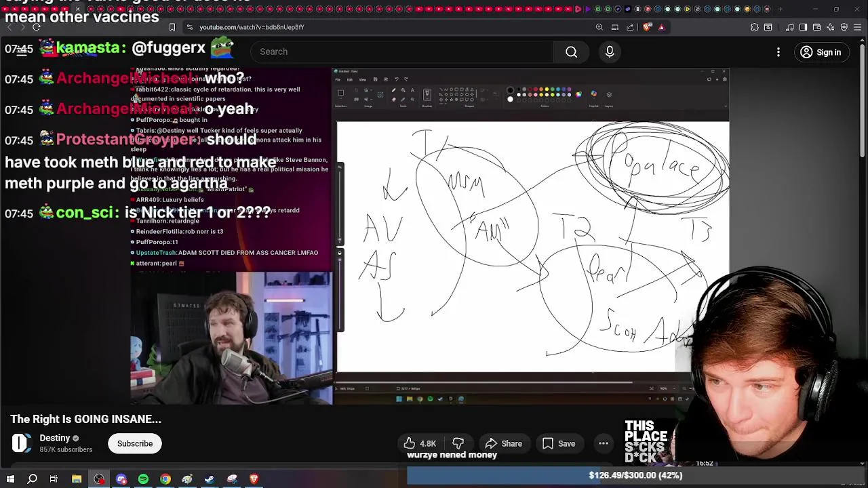This screenshot has width=868, height=488.
Task: Click the Undo arrow in Paint
Action: [397, 79]
